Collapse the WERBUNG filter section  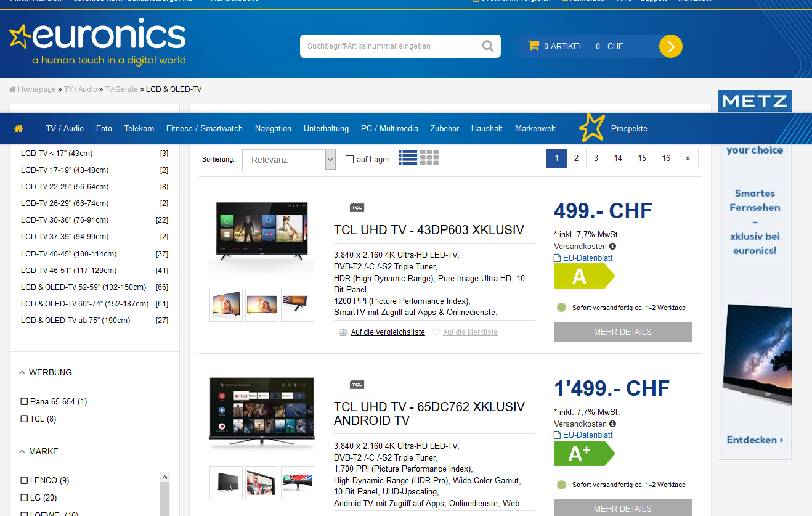(22, 372)
